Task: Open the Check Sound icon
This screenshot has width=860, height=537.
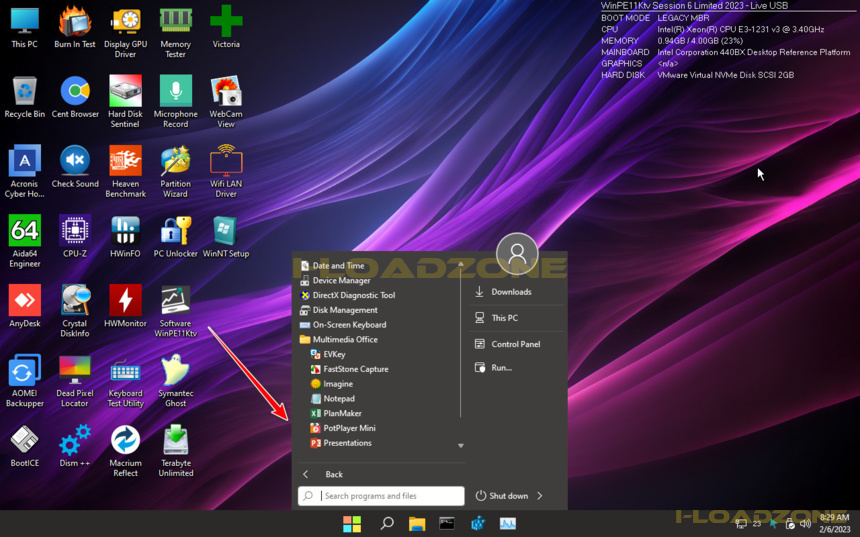Action: (x=75, y=167)
